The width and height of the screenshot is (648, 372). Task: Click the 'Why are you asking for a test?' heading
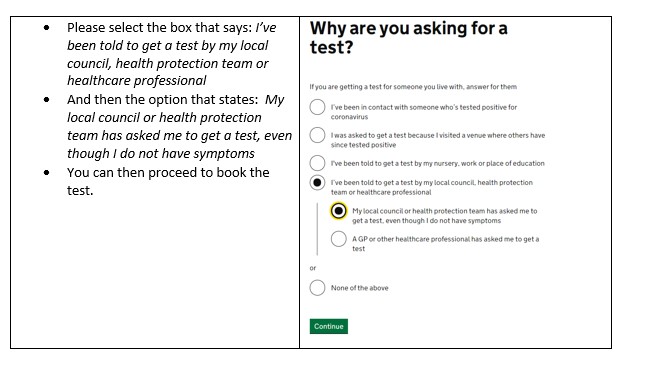tap(408, 38)
